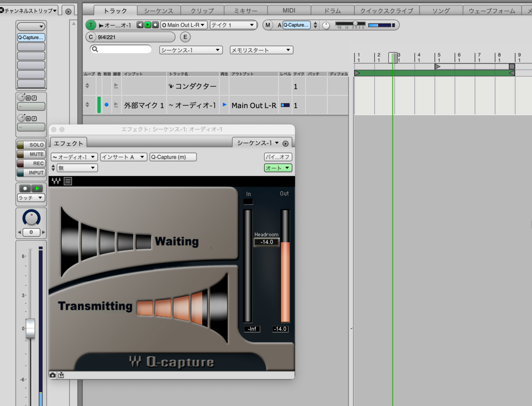532x406 pixels.
Task: Switch to the ドラム tab
Action: (332, 11)
